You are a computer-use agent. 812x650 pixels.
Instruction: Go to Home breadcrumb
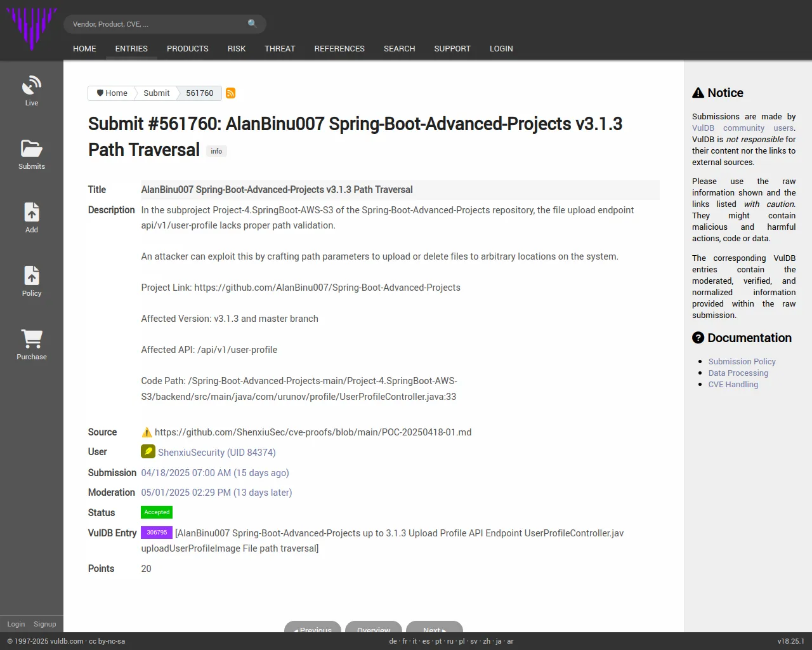(112, 93)
